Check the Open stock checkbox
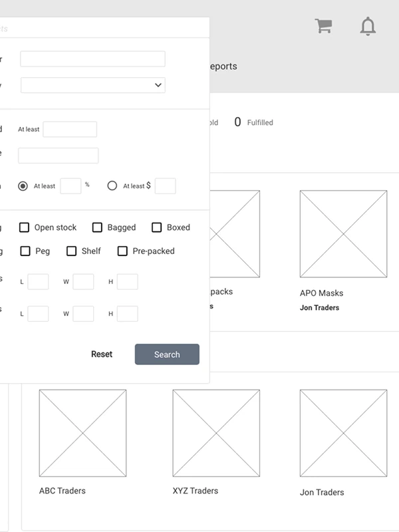Image resolution: width=399 pixels, height=532 pixels. coord(24,227)
